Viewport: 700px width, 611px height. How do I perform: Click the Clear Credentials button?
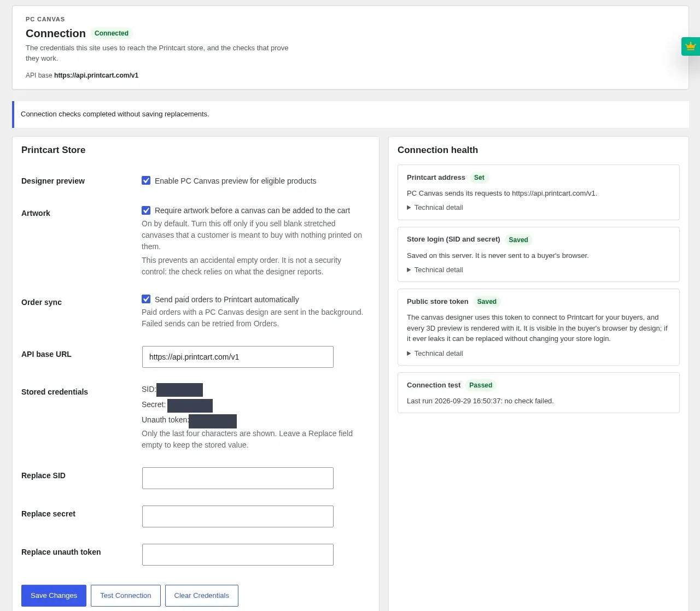(202, 596)
